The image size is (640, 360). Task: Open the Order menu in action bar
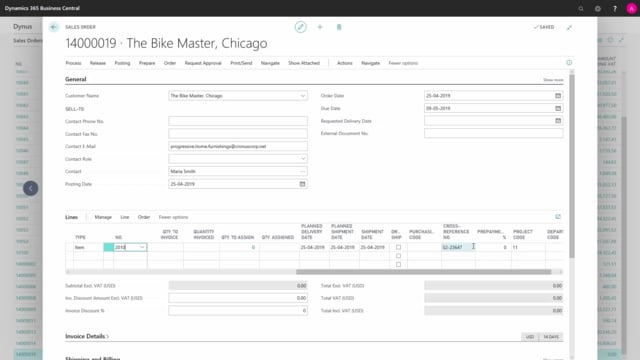click(x=170, y=63)
